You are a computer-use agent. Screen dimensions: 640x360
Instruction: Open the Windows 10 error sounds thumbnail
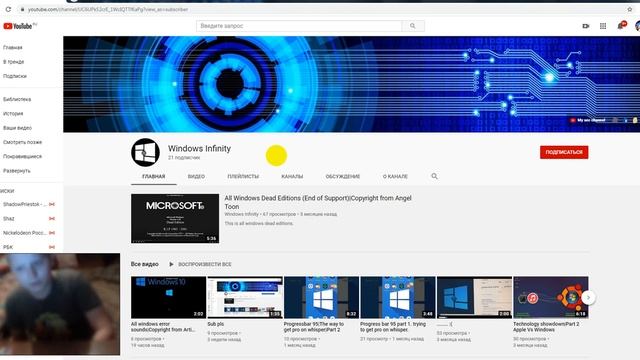click(168, 298)
